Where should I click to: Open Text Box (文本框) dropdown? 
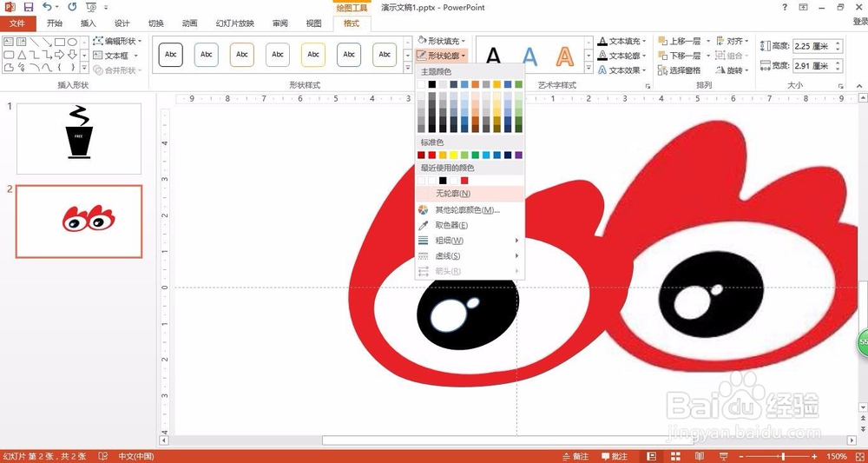115,56
